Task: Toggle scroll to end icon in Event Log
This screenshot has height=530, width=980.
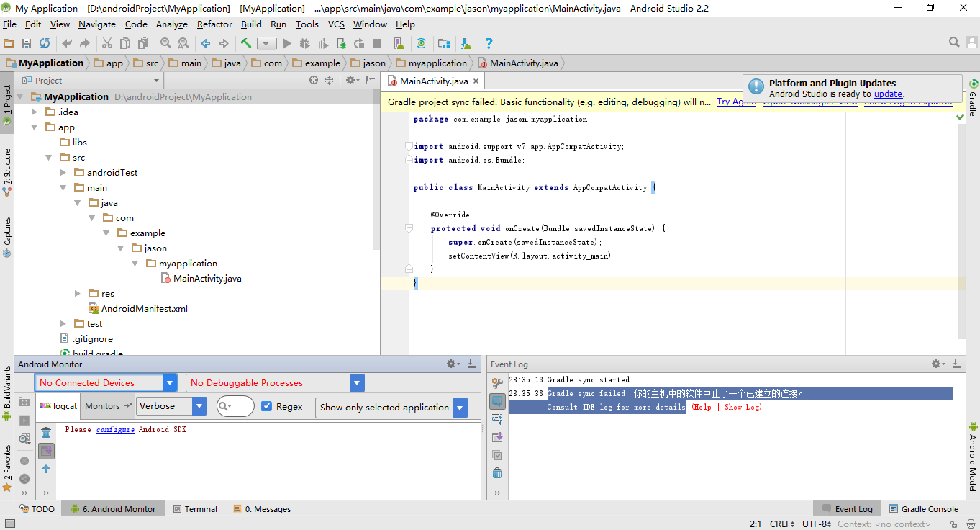Action: coord(497,437)
